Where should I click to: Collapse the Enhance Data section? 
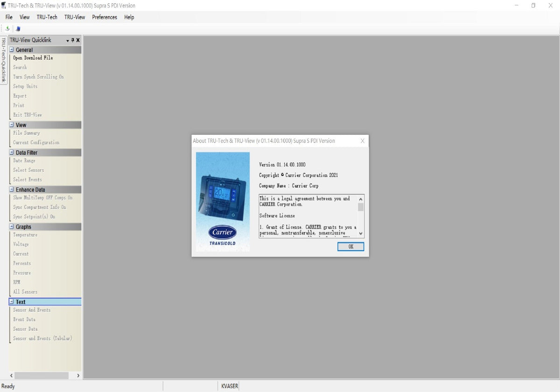(12, 189)
